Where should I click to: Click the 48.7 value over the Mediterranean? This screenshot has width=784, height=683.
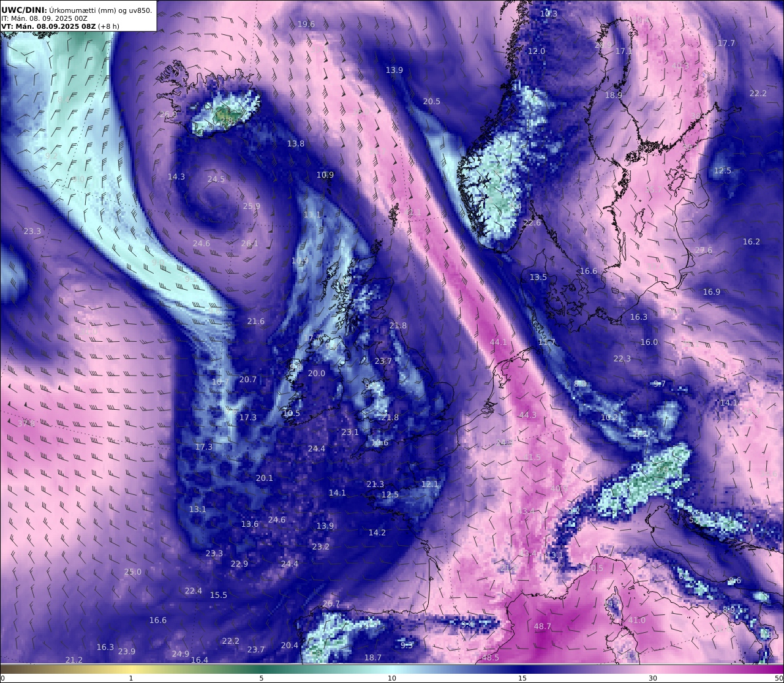(543, 627)
